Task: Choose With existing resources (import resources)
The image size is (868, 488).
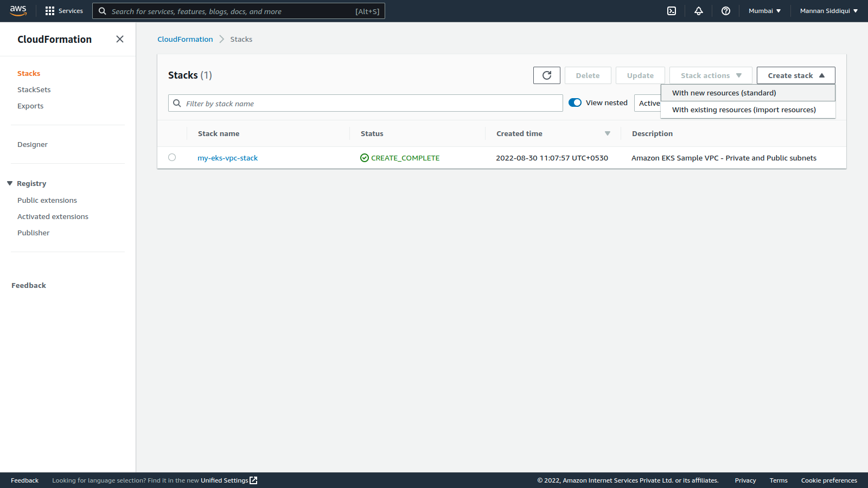Action: 744,110
